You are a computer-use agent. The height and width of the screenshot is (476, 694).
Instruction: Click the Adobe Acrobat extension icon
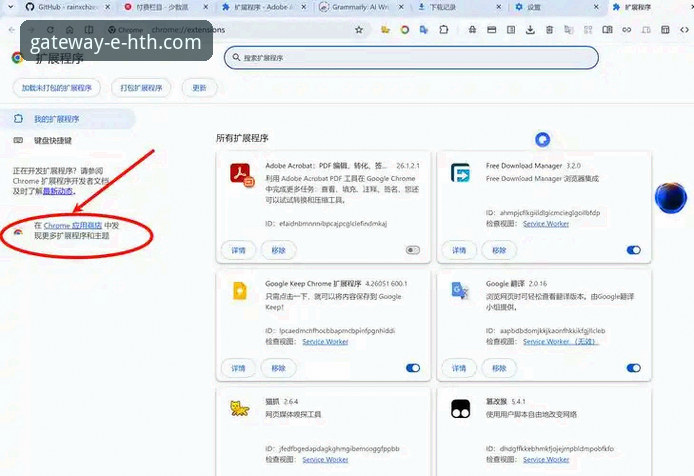[242, 174]
